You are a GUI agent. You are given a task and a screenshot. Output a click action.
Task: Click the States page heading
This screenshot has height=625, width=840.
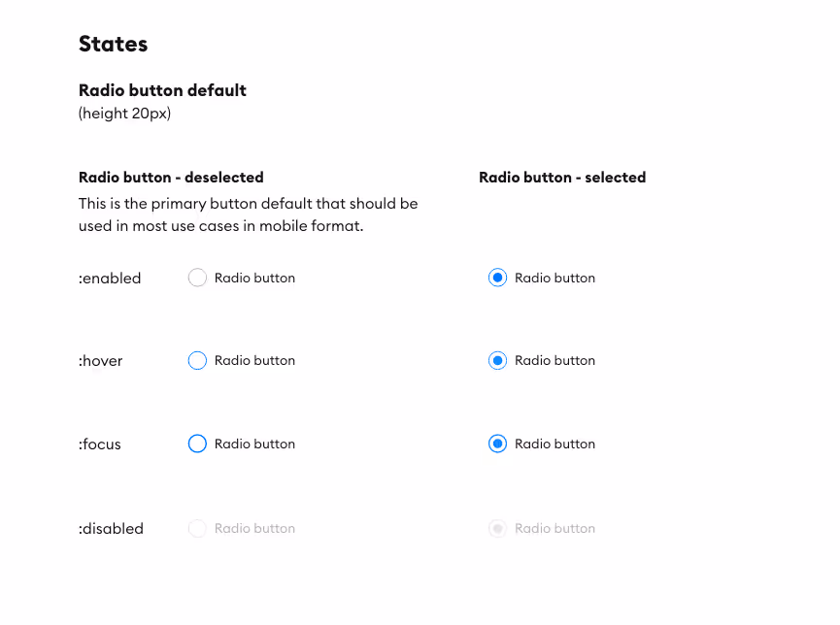pos(113,44)
